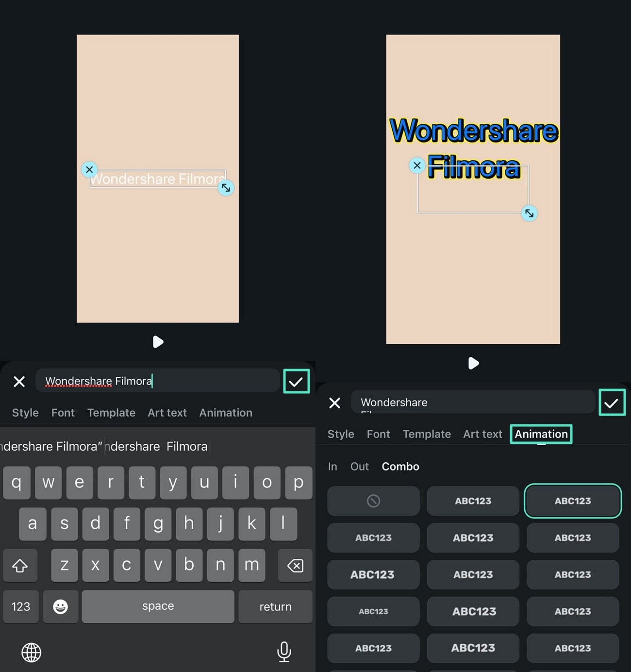The height and width of the screenshot is (672, 631).
Task: Open Font tab in left panel
Action: coord(63,413)
